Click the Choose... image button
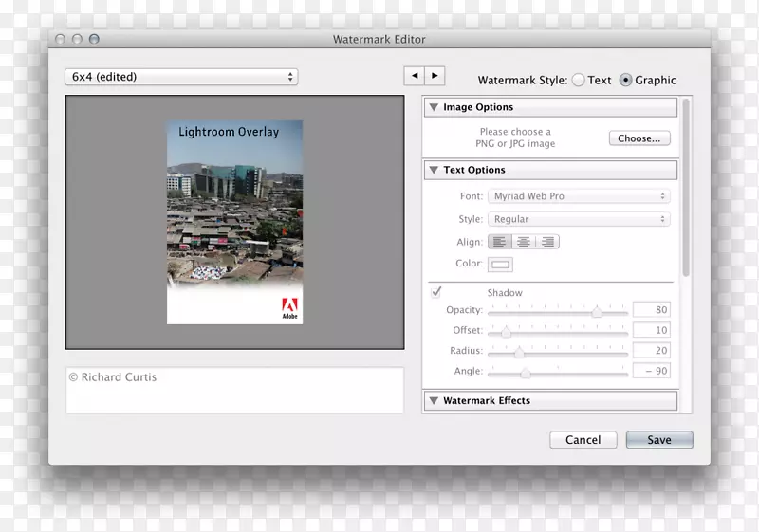The width and height of the screenshot is (759, 532). pos(639,138)
